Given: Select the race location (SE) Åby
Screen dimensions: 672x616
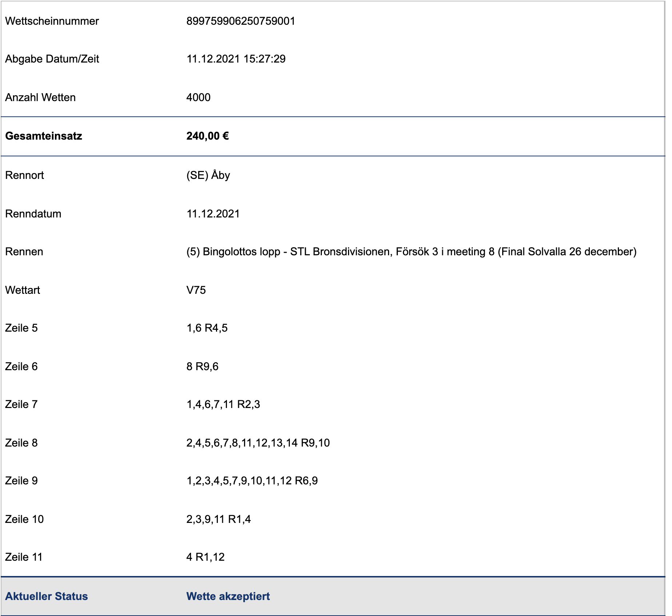Looking at the screenshot, I should 208,175.
